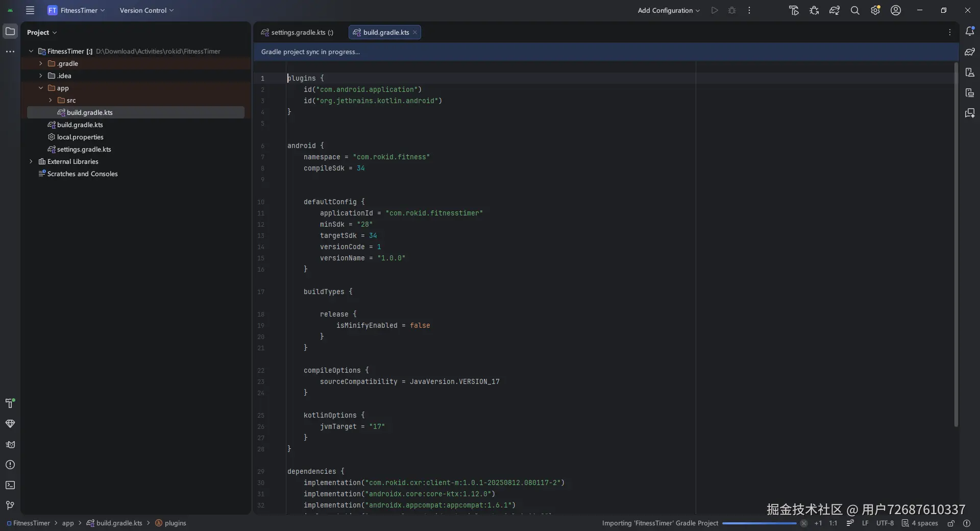
Task: Click Sync Project with Gradle Files icon
Action: tap(835, 10)
